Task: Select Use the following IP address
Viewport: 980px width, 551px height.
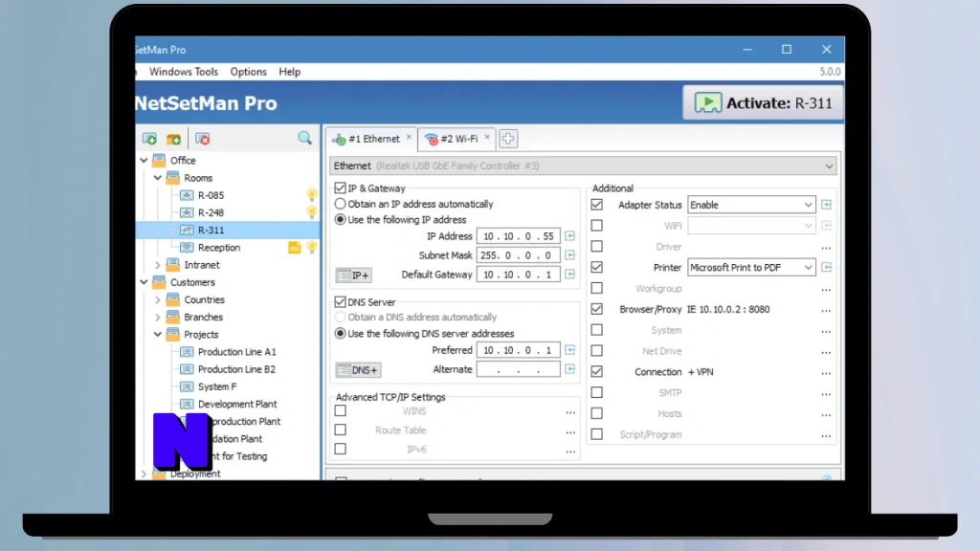Action: [x=340, y=219]
